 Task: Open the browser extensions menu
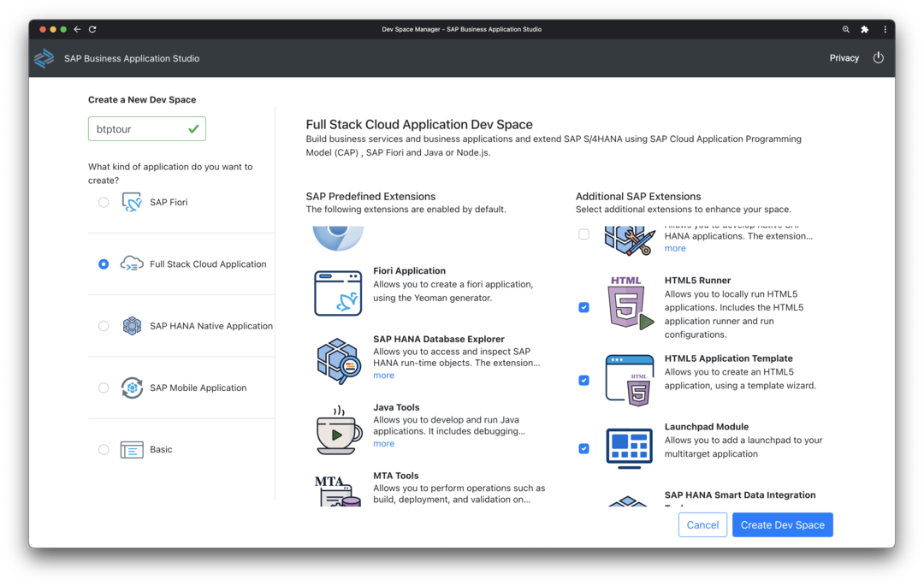pos(864,28)
